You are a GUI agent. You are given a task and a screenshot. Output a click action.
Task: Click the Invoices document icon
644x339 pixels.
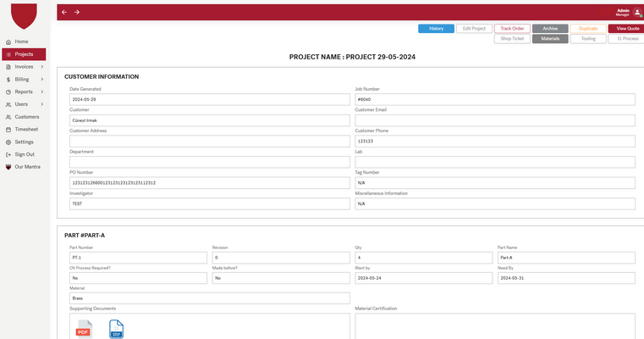(8, 67)
